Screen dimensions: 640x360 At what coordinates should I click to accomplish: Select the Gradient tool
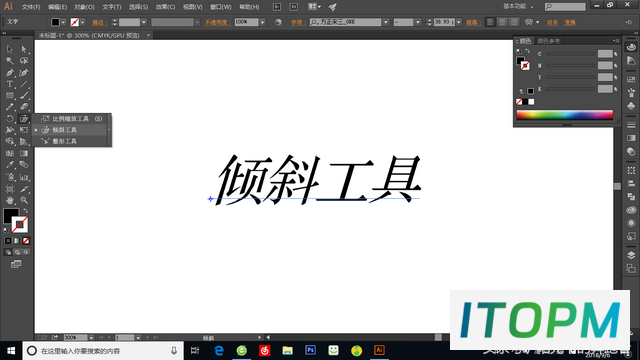click(x=24, y=153)
